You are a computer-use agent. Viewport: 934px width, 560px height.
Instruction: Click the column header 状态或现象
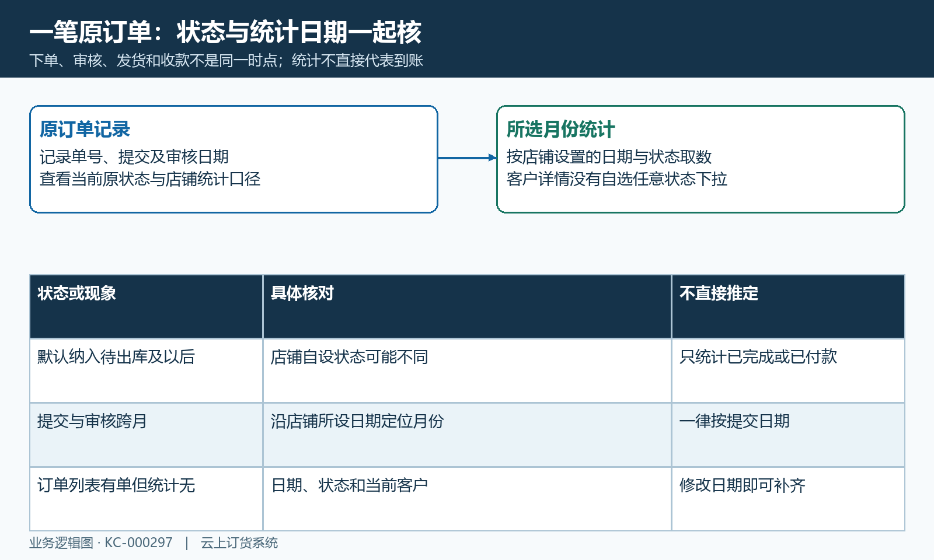tap(146, 307)
